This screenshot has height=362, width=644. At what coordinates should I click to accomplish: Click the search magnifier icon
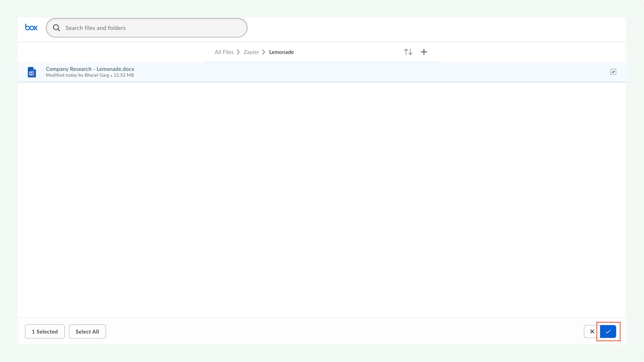56,28
